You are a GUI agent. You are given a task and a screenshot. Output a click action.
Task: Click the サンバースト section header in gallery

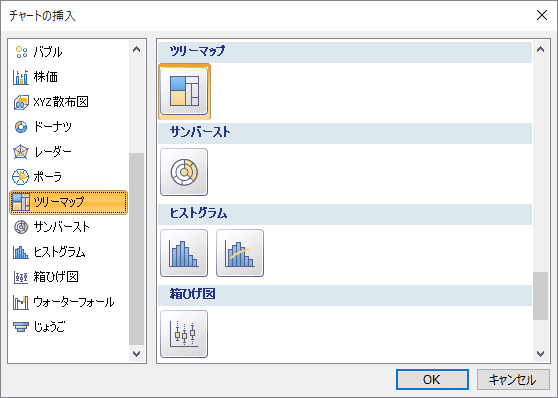[345, 133]
